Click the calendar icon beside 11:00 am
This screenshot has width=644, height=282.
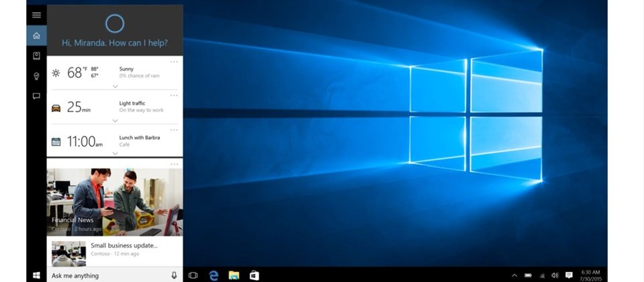pos(56,142)
